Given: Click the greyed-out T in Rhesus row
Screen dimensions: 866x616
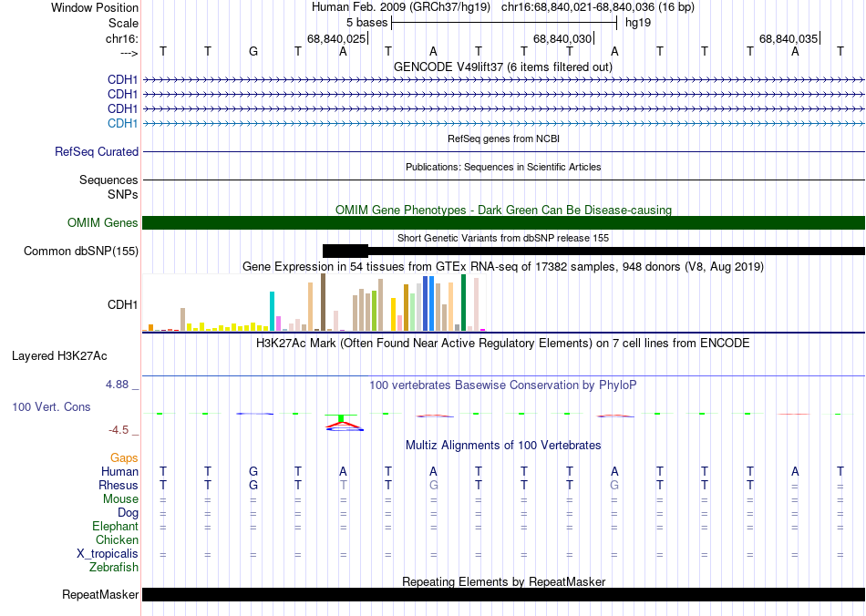Looking at the screenshot, I should coord(343,485).
